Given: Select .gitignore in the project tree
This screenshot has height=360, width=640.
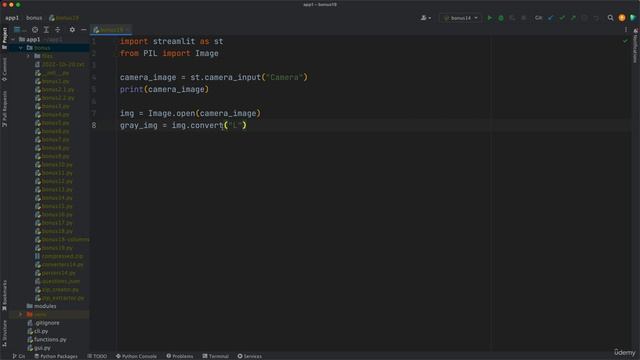Looking at the screenshot, I should click(x=47, y=323).
